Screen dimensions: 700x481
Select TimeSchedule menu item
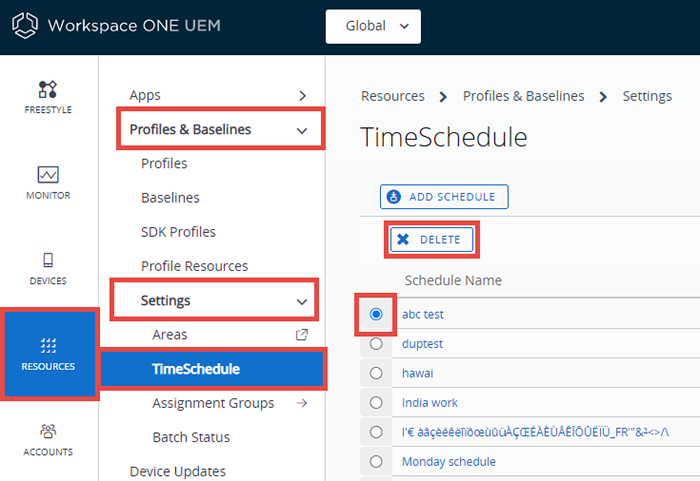coord(212,369)
